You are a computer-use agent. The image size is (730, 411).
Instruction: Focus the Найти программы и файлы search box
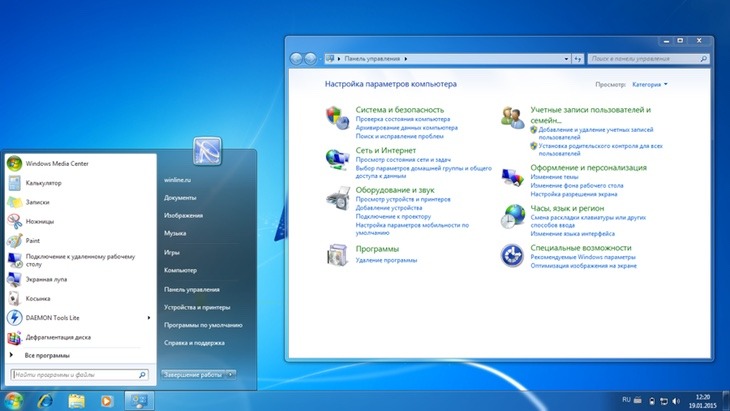pos(80,374)
